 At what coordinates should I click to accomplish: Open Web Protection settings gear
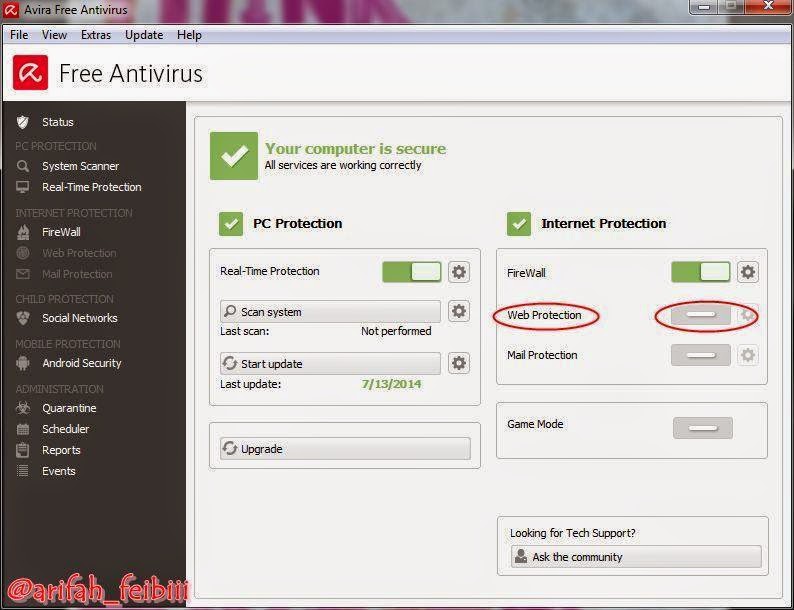pos(747,315)
